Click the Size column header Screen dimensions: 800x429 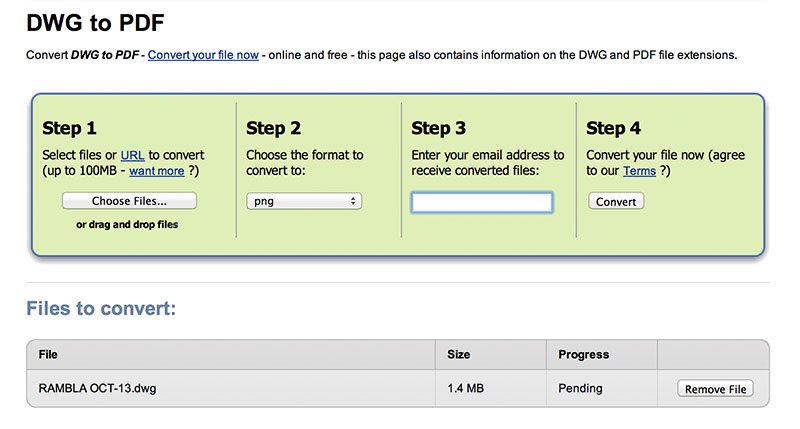458,354
